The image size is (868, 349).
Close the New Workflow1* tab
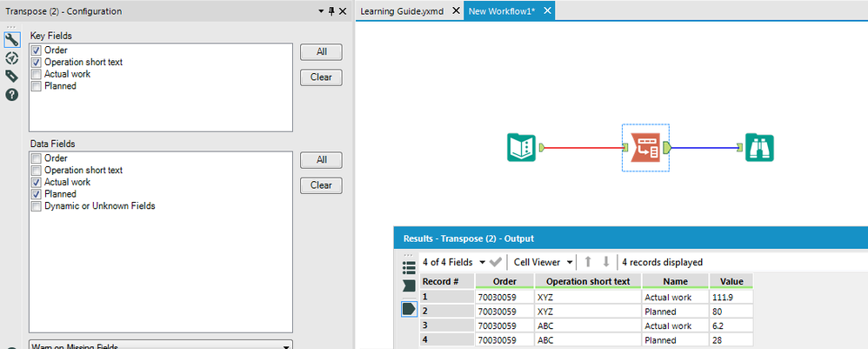point(547,10)
